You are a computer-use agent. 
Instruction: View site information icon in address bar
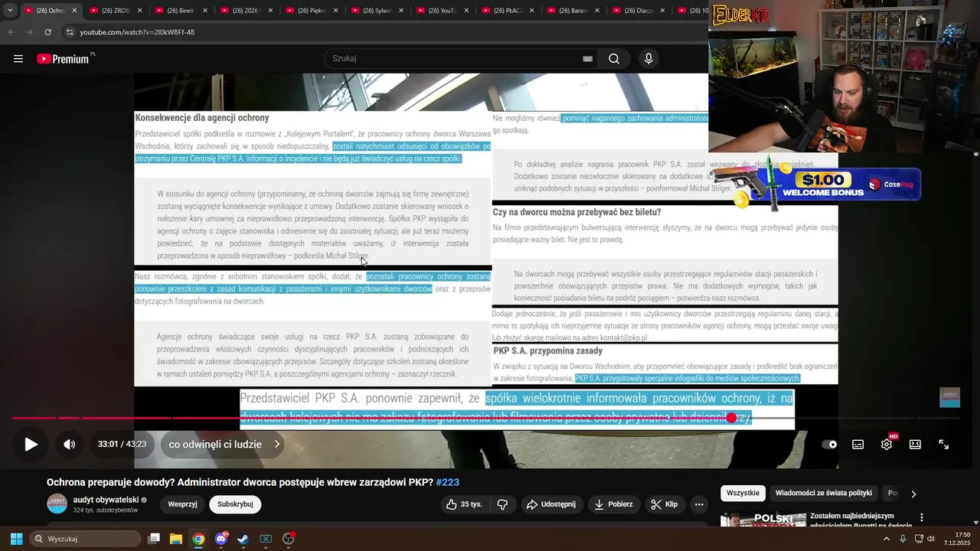(70, 32)
